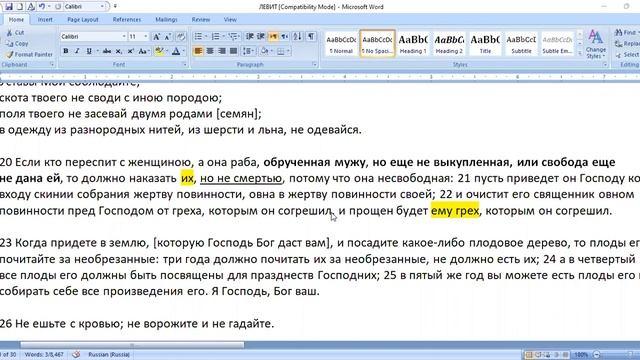Click the horizontal scrollbar thumb
Viewport: 640px width, 360px height.
132,345
